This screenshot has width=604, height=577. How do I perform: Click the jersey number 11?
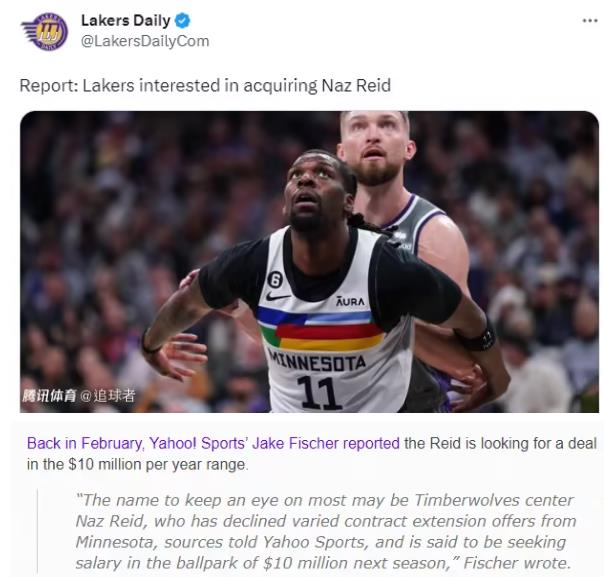click(x=319, y=392)
